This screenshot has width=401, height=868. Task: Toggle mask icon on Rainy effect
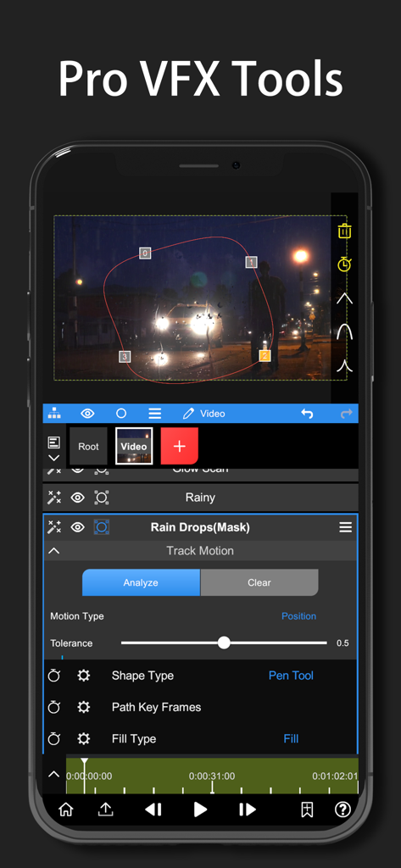[102, 497]
